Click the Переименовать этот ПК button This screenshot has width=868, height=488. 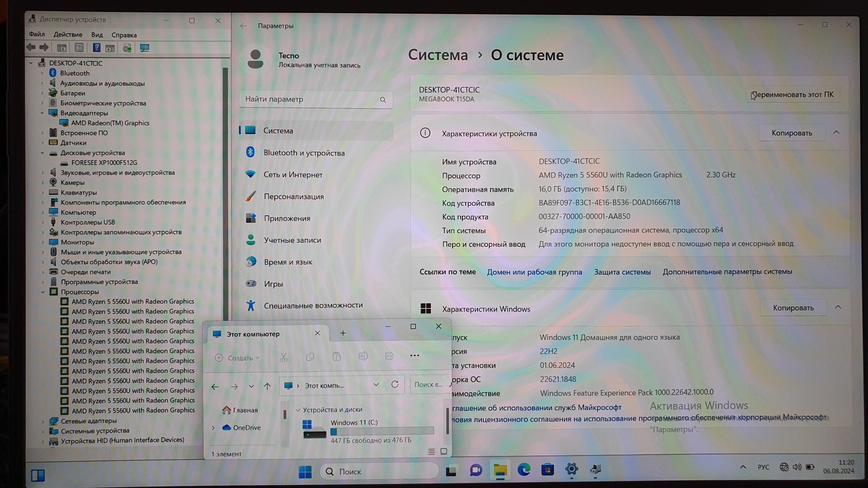(792, 94)
